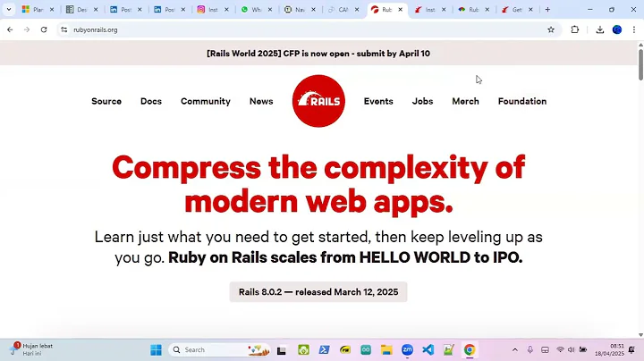
Task: Open Chrome three-dot menu
Action: coord(634,29)
